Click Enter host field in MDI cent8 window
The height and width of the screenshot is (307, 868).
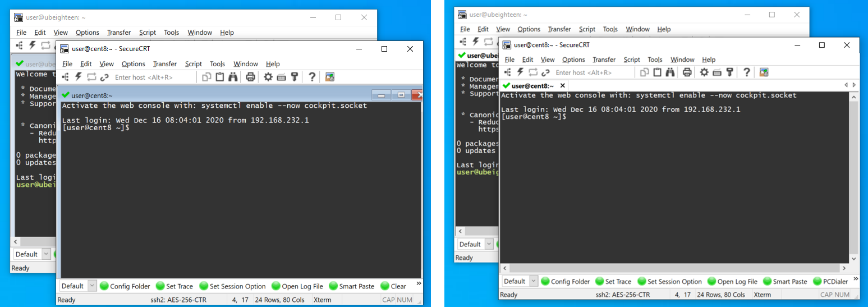pyautogui.click(x=154, y=77)
